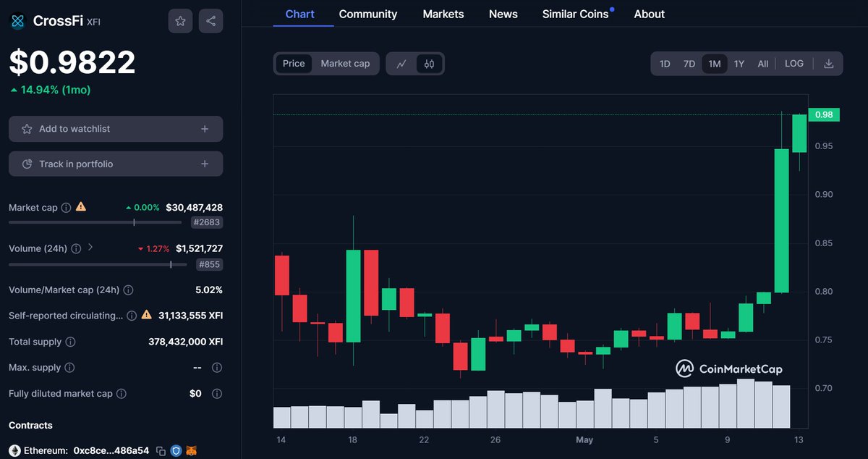The image size is (868, 459).
Task: Click the #2683 market cap rank badge
Action: pyautogui.click(x=207, y=223)
